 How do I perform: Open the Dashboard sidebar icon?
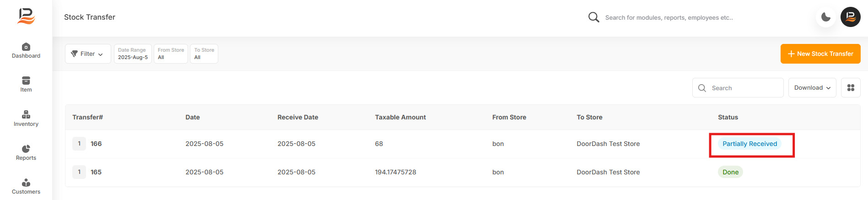coord(26,47)
